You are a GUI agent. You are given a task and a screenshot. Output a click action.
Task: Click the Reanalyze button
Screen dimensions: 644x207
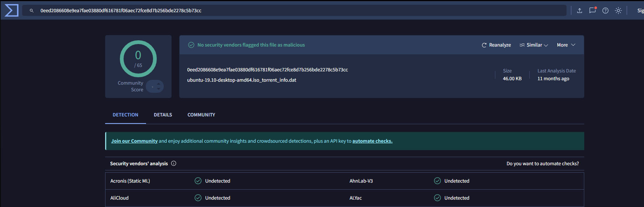[x=496, y=45]
